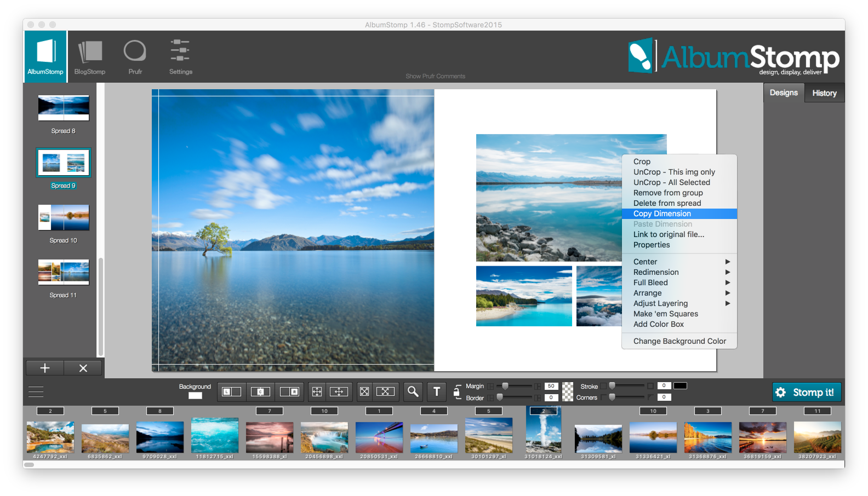
Task: Select the Text tool
Action: [x=437, y=391]
